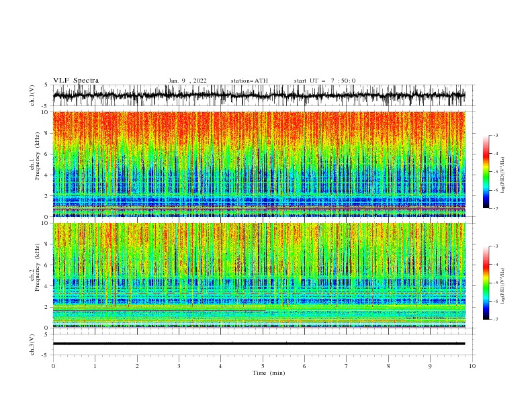Click inside the ch.1 spectrogram panel
Image resolution: width=532 pixels, height=411 pixels.
pos(259,164)
